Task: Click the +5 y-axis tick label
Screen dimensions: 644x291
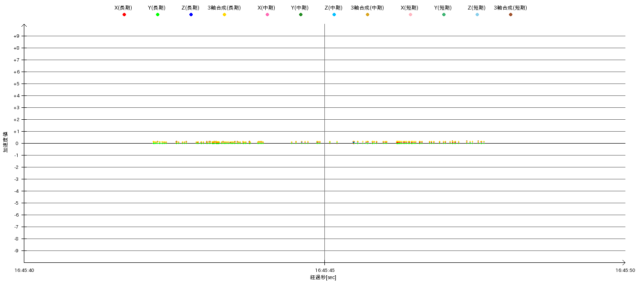Action: [16, 84]
